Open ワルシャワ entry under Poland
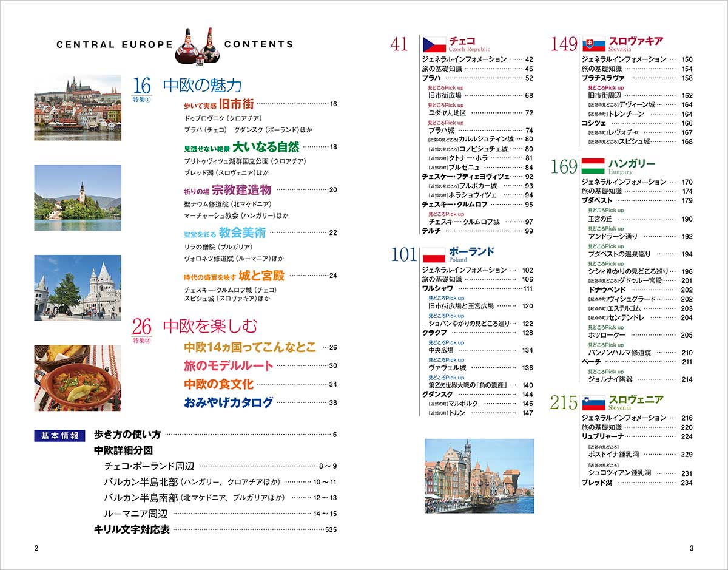728x570 pixels. point(437,289)
